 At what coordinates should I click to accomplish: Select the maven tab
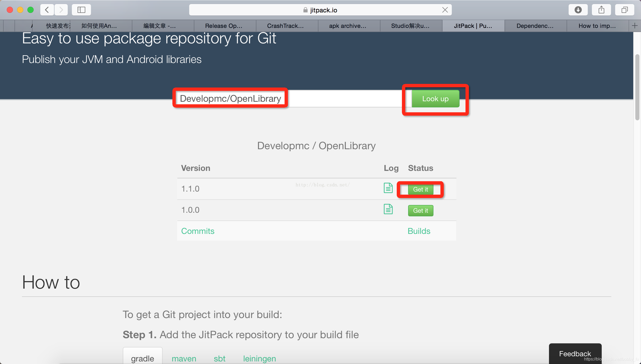click(x=184, y=358)
